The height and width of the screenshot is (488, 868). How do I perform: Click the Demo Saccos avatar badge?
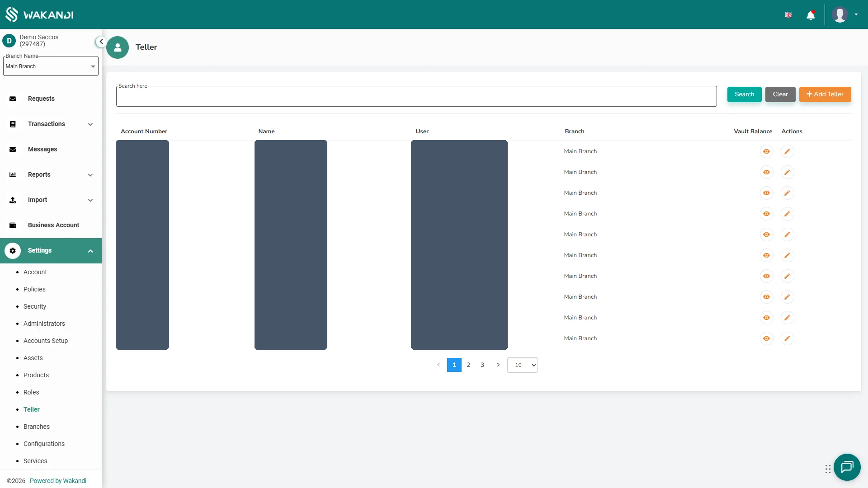[x=9, y=41]
